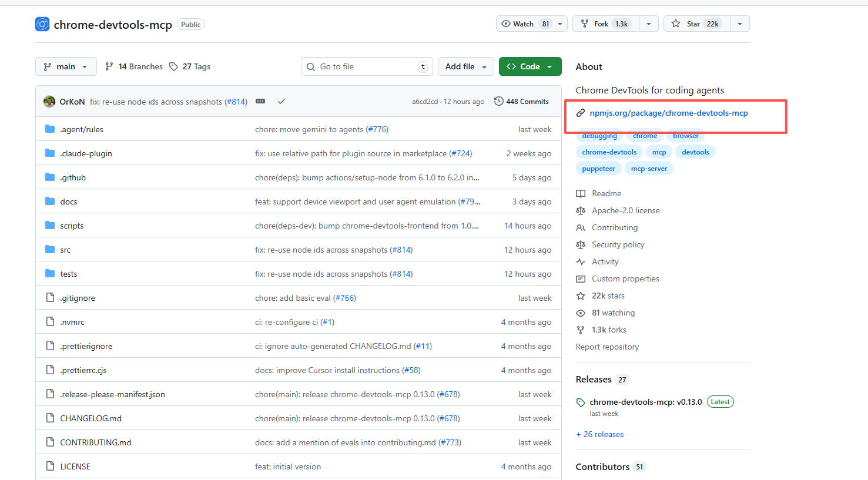Click Report repository link

[607, 347]
